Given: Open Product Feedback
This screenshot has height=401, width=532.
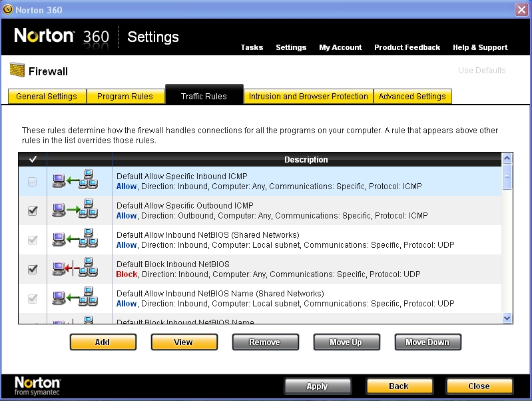Looking at the screenshot, I should (407, 47).
